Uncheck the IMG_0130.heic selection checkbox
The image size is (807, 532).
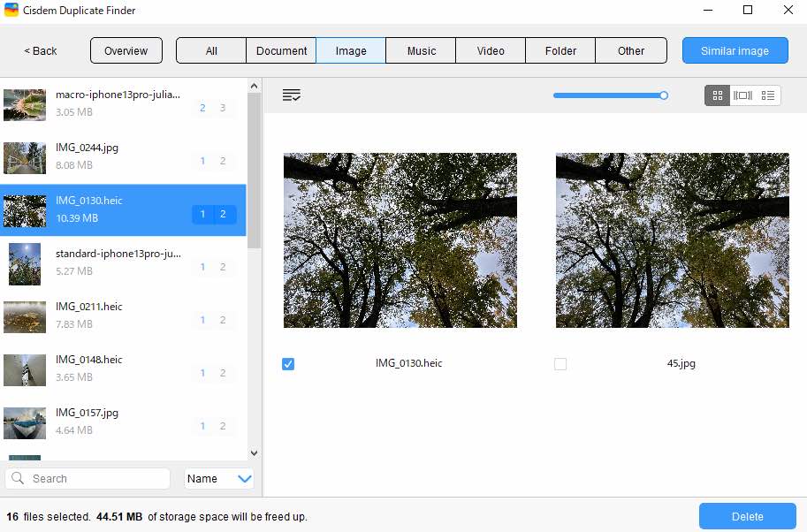[288, 363]
